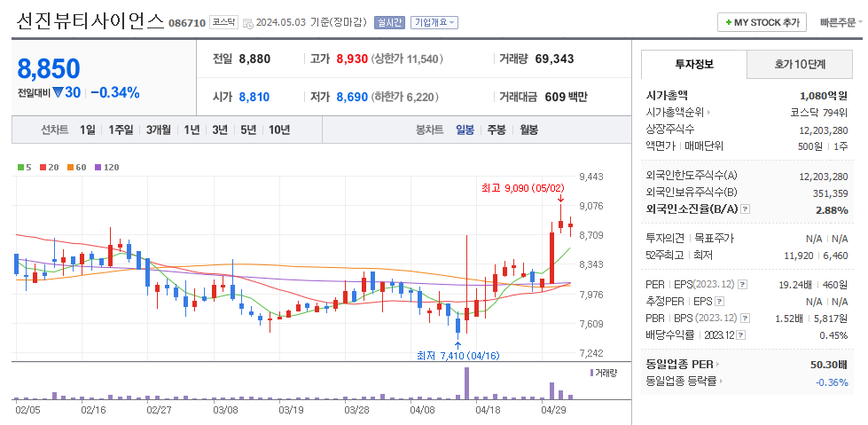The image size is (868, 425).
Task: Click the arrow beside 동일업종 등락률
Action: (x=723, y=382)
